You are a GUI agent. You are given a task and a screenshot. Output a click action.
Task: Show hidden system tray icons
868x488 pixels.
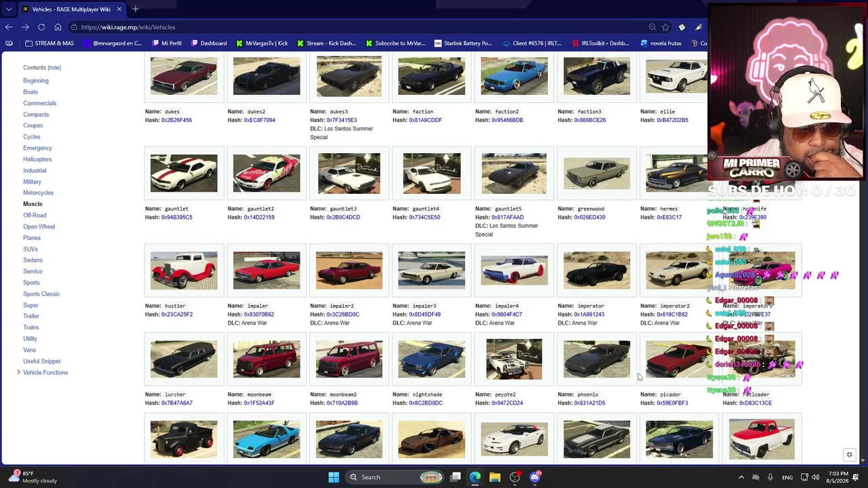tap(741, 477)
